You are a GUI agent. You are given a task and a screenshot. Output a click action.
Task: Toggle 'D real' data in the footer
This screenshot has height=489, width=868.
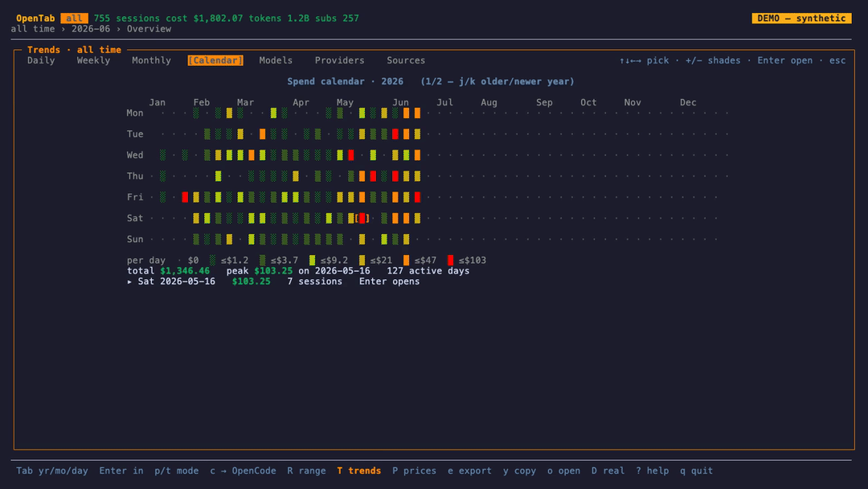[608, 471]
